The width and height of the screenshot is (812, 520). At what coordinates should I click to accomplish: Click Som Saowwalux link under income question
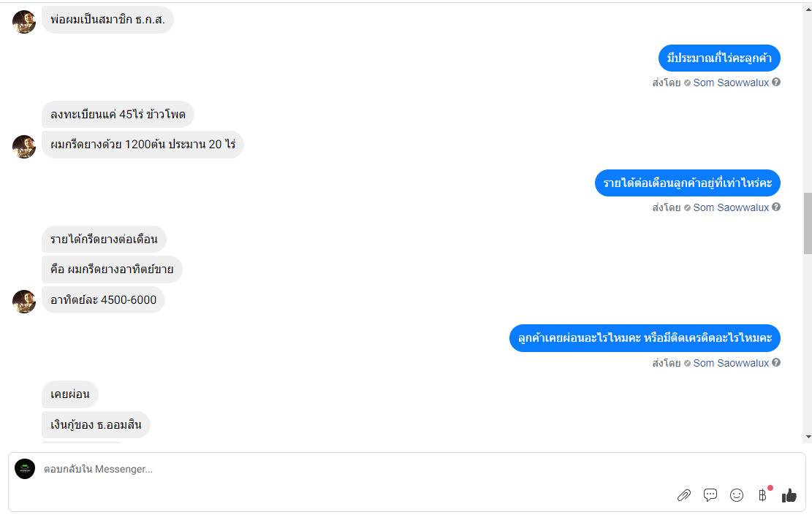pos(731,207)
